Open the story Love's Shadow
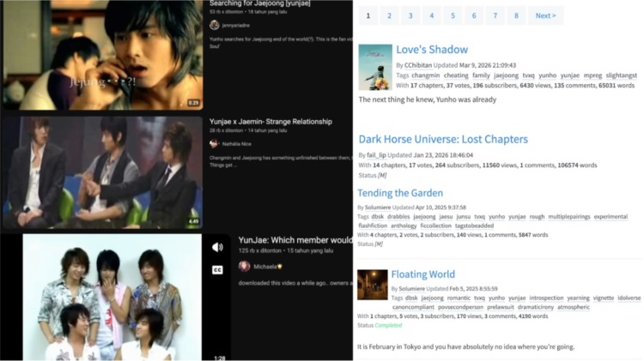 tap(432, 49)
